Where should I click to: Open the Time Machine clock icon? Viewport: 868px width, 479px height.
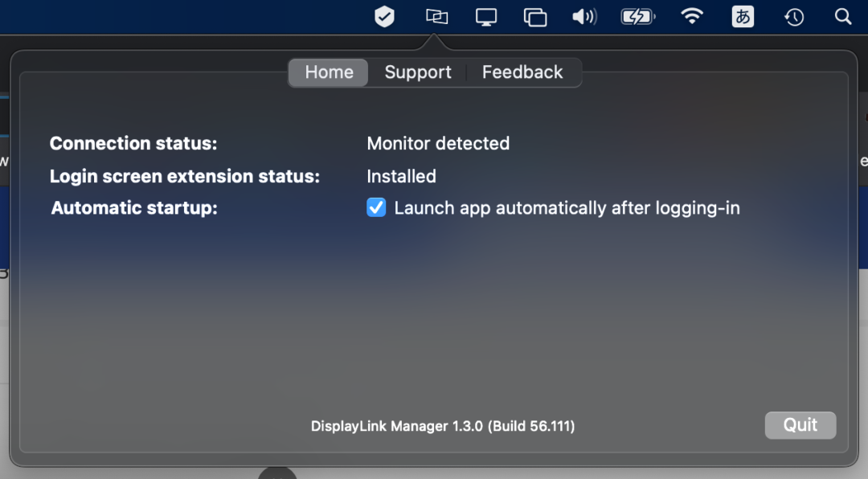pos(794,17)
